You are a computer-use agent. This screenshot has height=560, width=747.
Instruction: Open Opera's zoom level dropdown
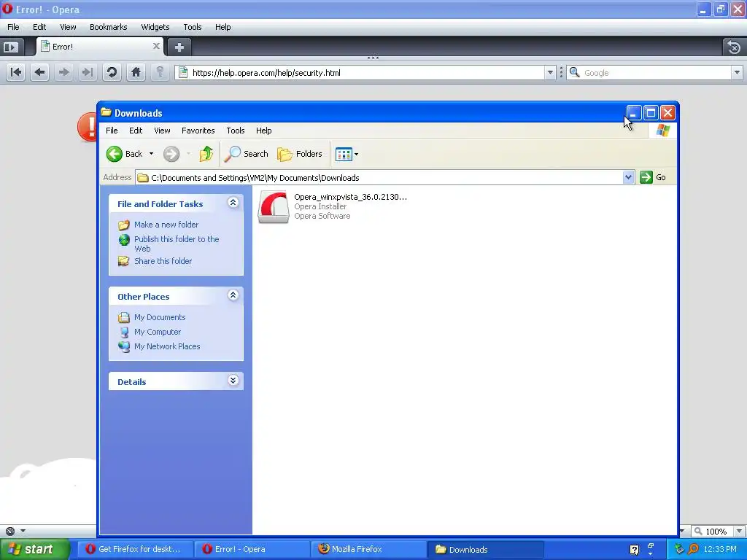coord(739,531)
